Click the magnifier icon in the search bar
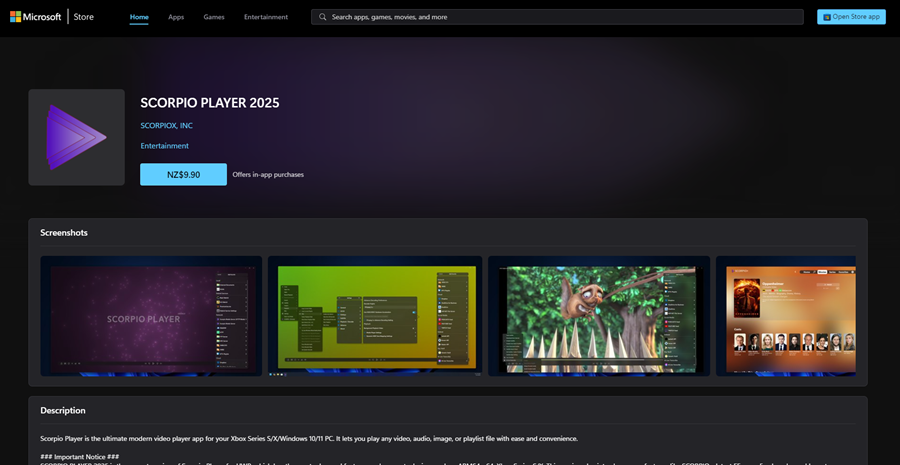 pyautogui.click(x=321, y=17)
